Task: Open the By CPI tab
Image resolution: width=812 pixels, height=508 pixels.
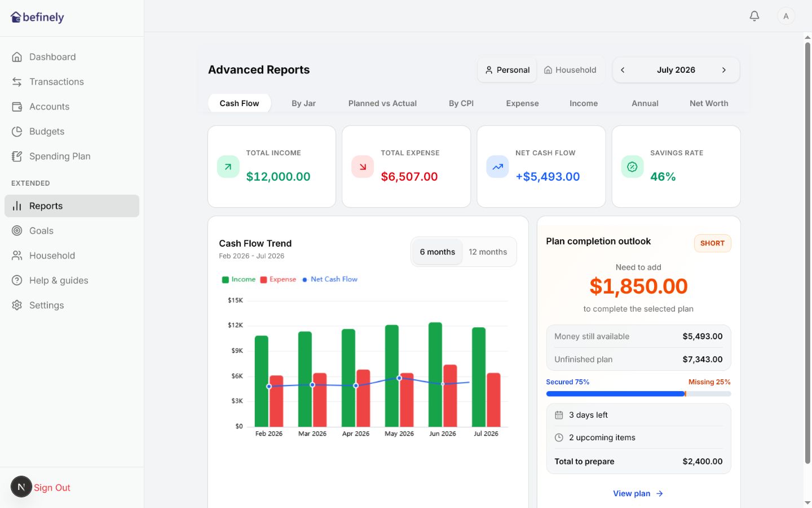Action: point(461,103)
